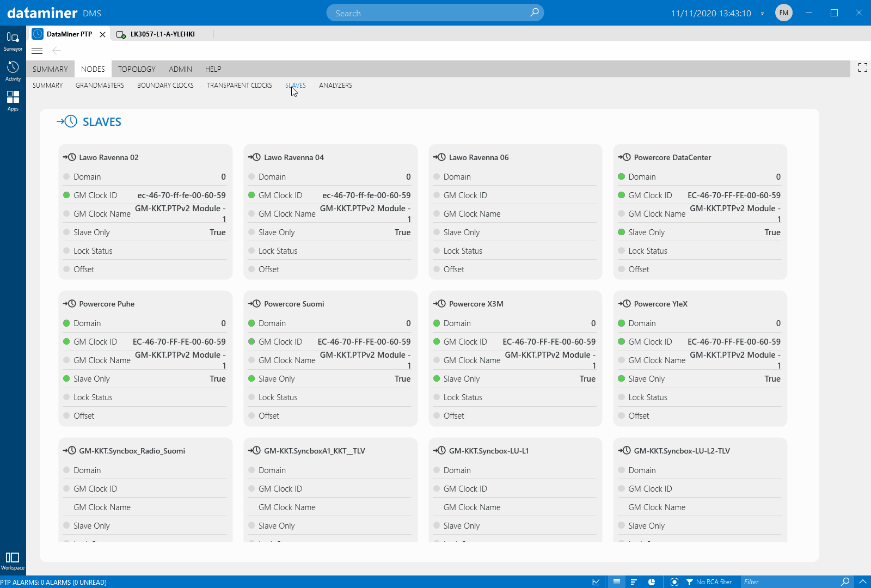Click Offset in Lawo Ravenna 06 card

pyautogui.click(x=453, y=269)
